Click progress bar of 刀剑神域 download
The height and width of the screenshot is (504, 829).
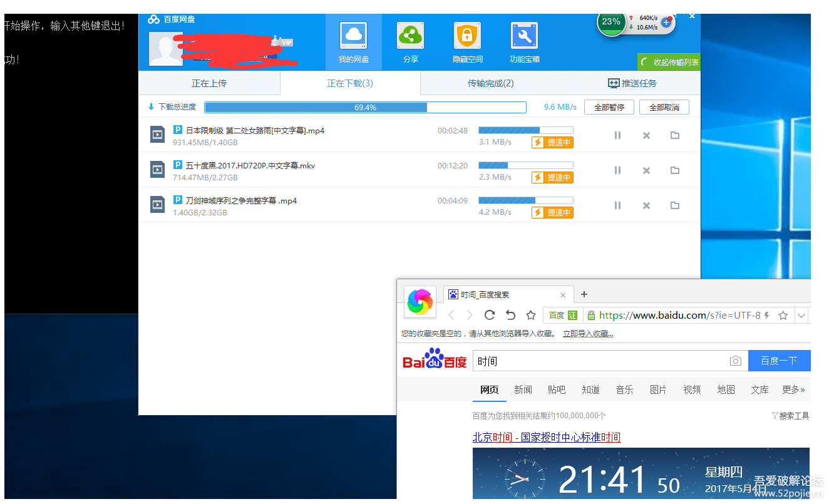click(x=526, y=200)
